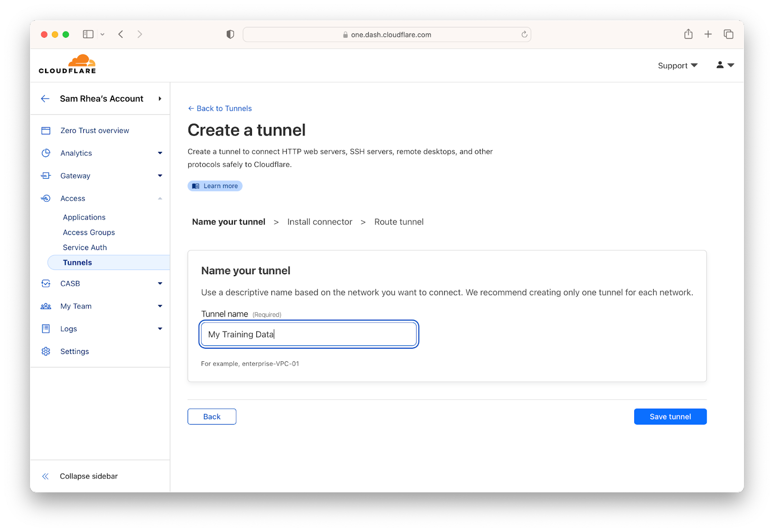774x532 pixels.
Task: Click into the Tunnel name field
Action: pyautogui.click(x=309, y=334)
